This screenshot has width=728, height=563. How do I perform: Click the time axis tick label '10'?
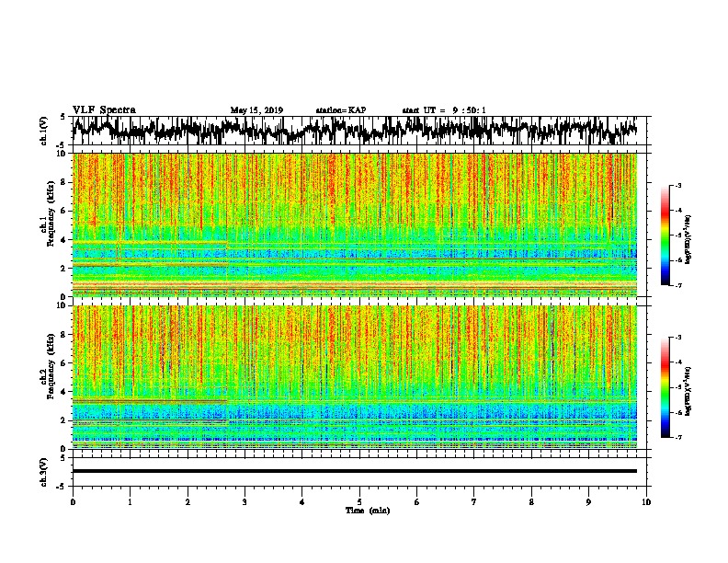coord(646,502)
